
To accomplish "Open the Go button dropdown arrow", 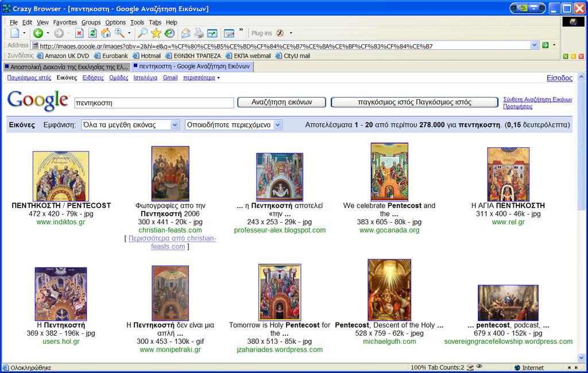I will (554, 45).
